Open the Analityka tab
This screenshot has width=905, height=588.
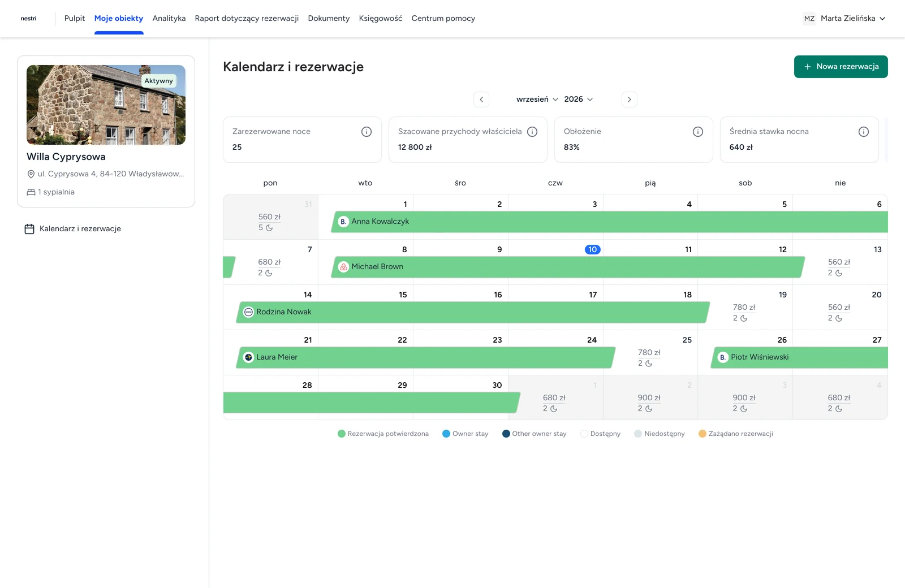point(169,19)
